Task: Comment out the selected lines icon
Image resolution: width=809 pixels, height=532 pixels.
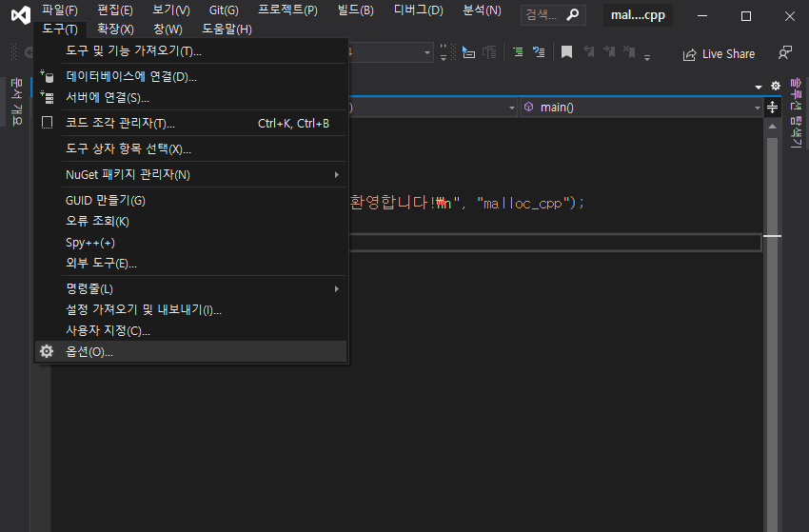Action: [x=518, y=51]
